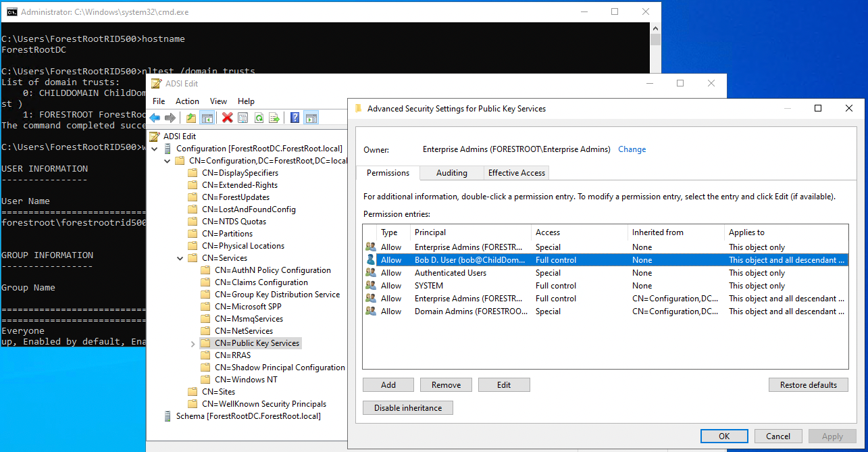Open the blue question mark Help icon
The image size is (868, 452).
tap(295, 118)
